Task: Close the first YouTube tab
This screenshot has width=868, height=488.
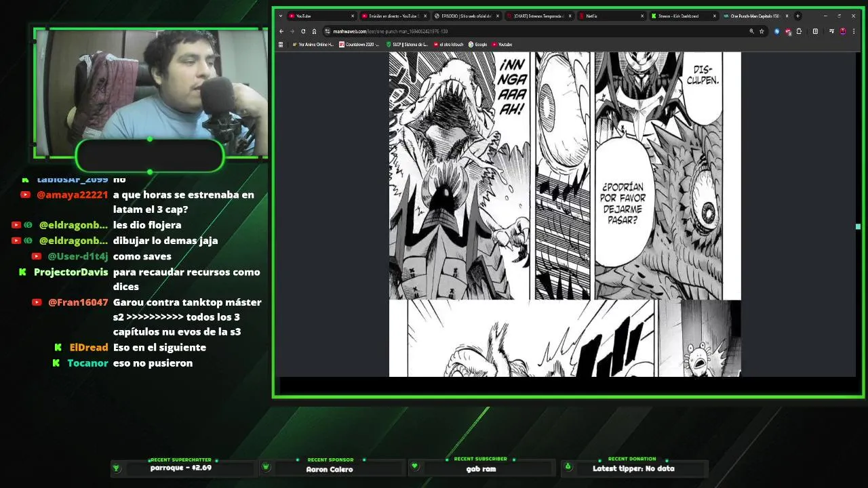Action: coord(353,16)
